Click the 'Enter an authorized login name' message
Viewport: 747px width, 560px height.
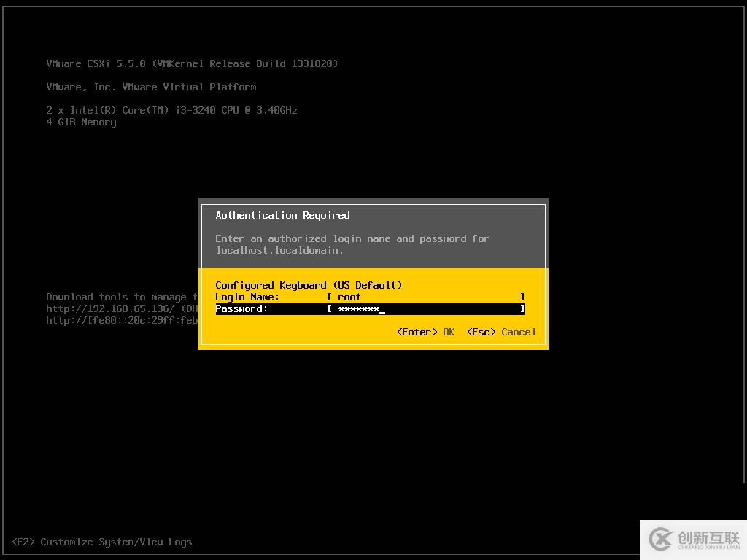[352, 238]
